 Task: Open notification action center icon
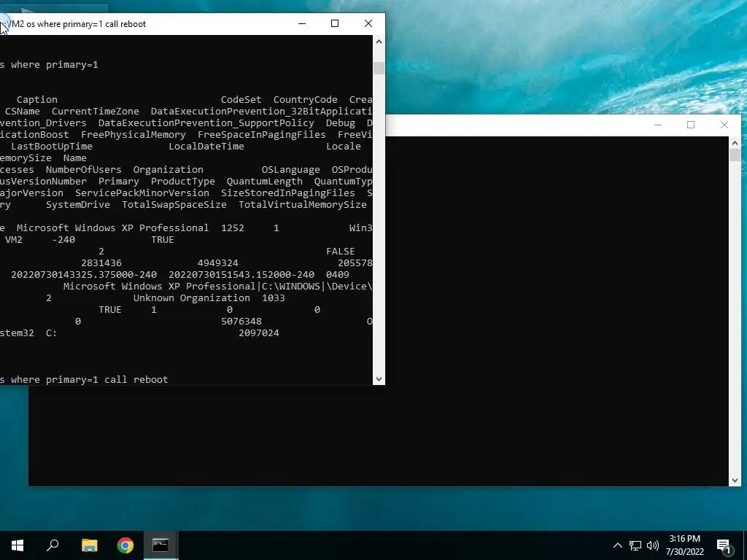point(724,545)
